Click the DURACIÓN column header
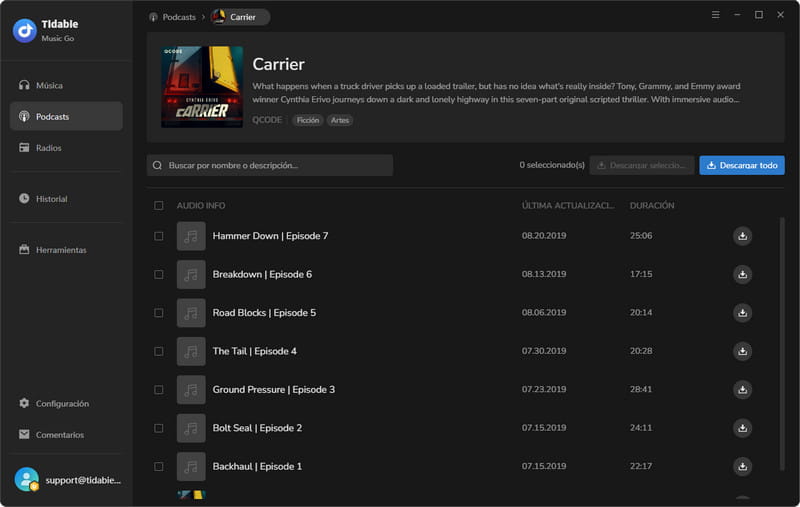 652,206
